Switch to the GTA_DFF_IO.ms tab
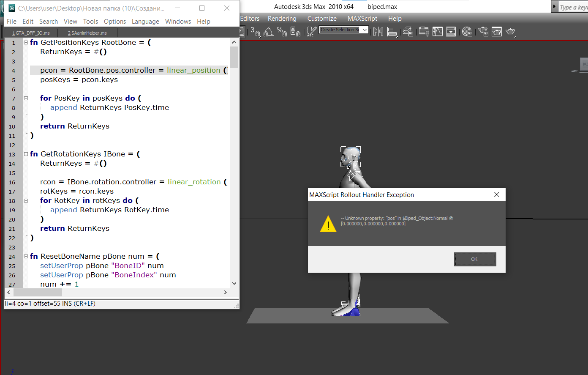588x375 pixels. tap(31, 33)
